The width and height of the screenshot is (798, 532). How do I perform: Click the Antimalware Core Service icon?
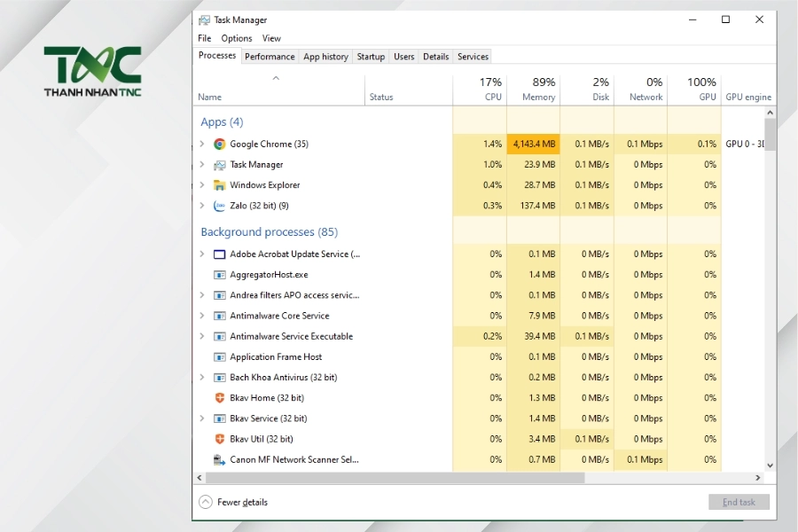coord(219,316)
